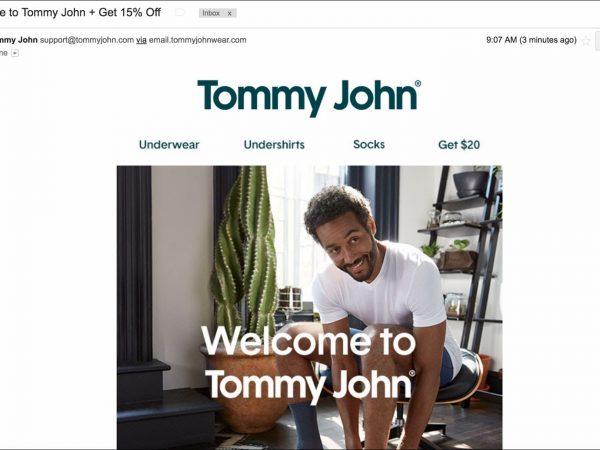The image size is (600, 450).
Task: Expand recipient details arrow below the sender
Action: (15, 53)
